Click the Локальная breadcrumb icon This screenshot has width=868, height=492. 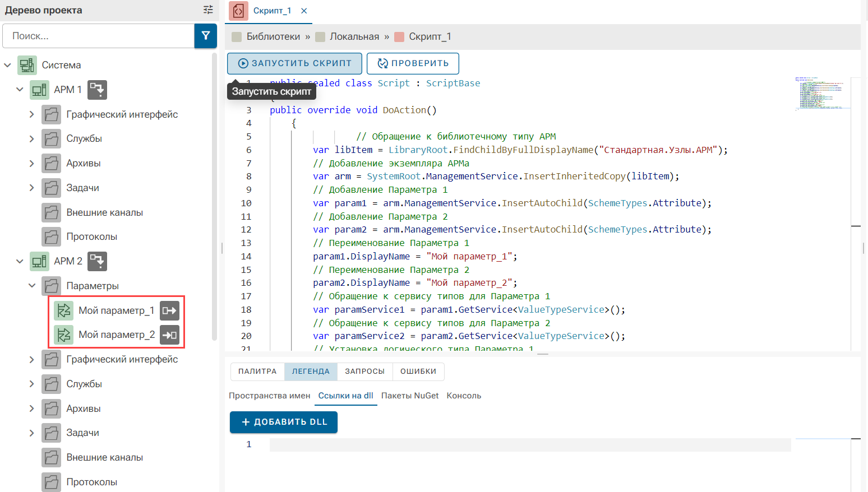(x=320, y=36)
